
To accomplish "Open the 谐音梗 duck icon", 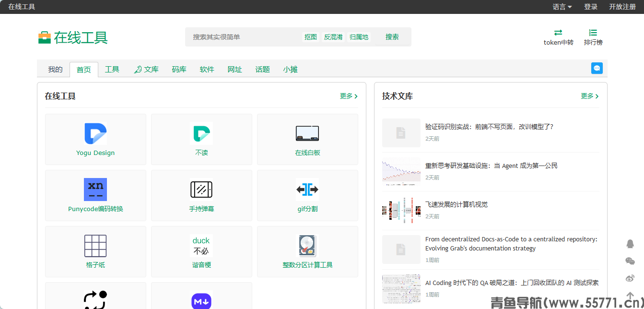I will 201,246.
